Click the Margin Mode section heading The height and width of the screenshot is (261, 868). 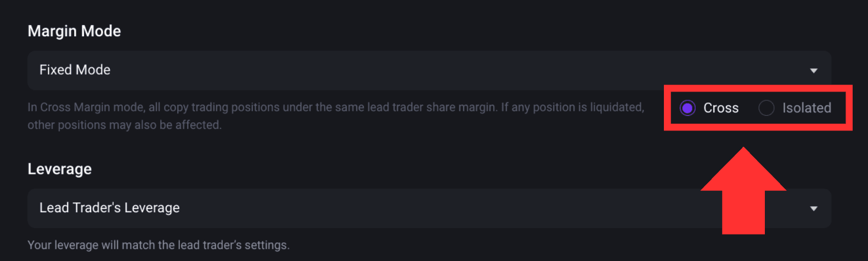[x=74, y=31]
